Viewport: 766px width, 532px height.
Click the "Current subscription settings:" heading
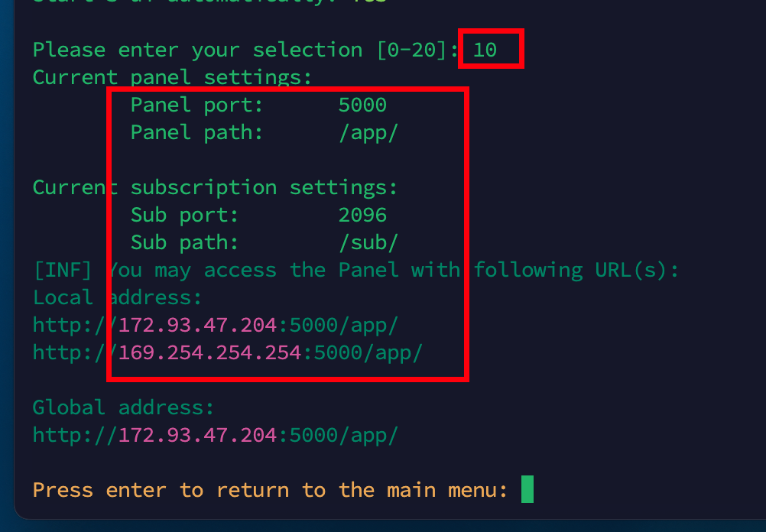[215, 188]
